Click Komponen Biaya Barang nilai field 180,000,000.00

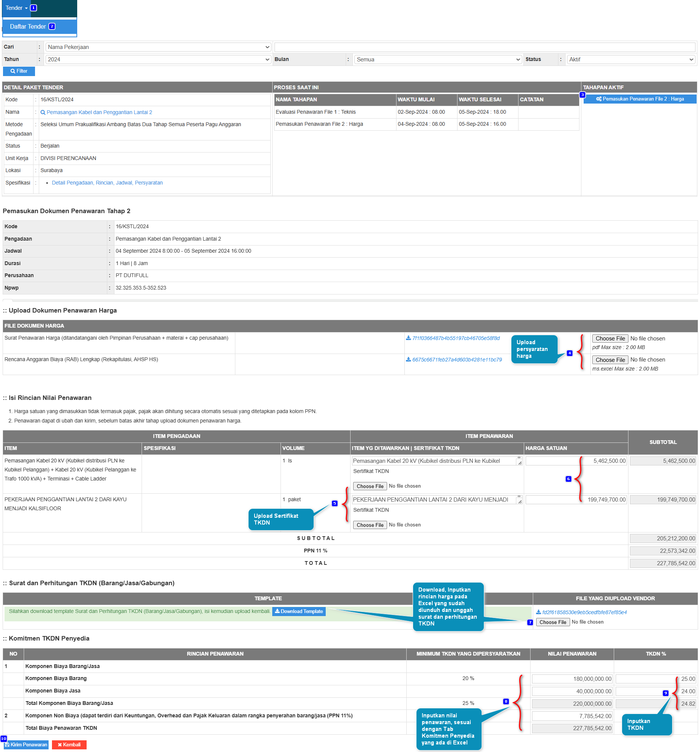(572, 679)
